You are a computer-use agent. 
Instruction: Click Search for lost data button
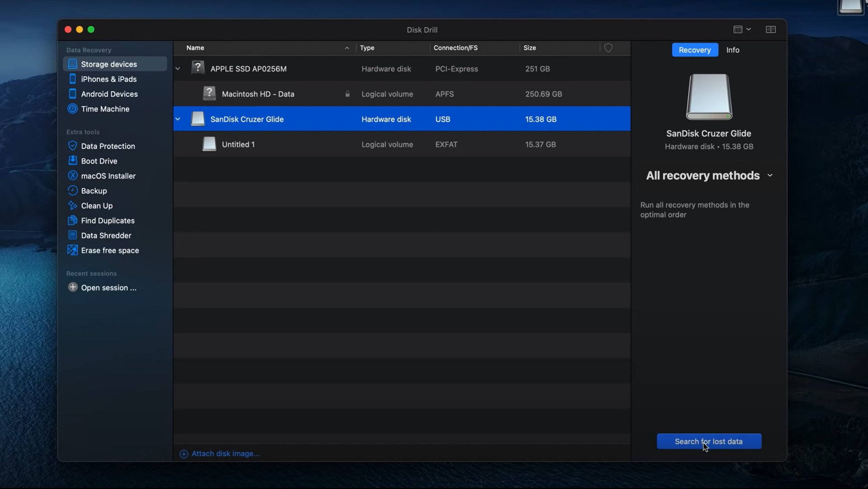click(x=709, y=441)
